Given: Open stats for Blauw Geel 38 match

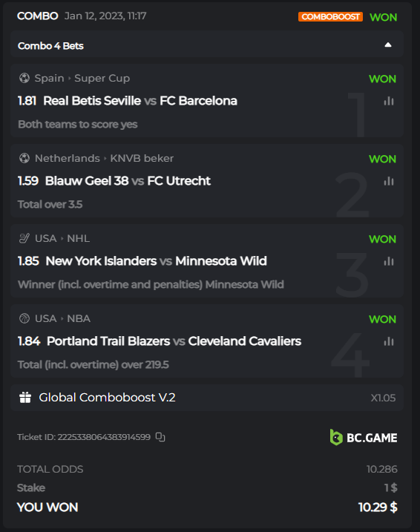Looking at the screenshot, I should point(389,181).
